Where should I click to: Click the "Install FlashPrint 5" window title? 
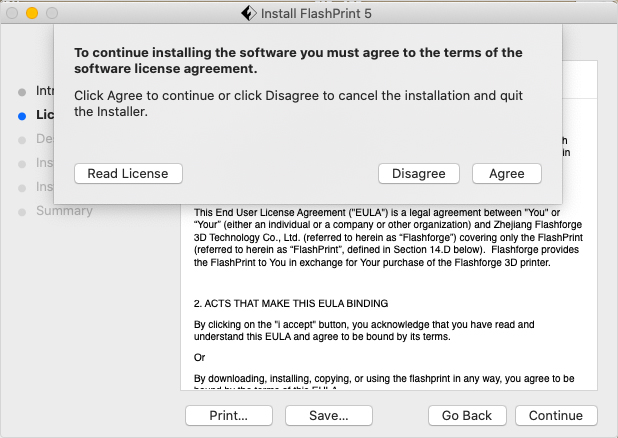[318, 13]
